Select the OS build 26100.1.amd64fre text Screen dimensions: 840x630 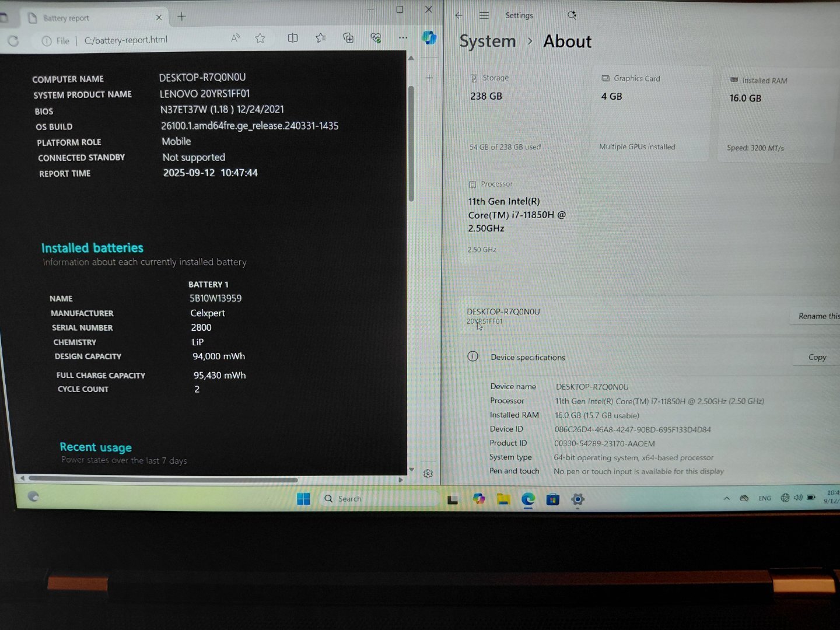[250, 125]
